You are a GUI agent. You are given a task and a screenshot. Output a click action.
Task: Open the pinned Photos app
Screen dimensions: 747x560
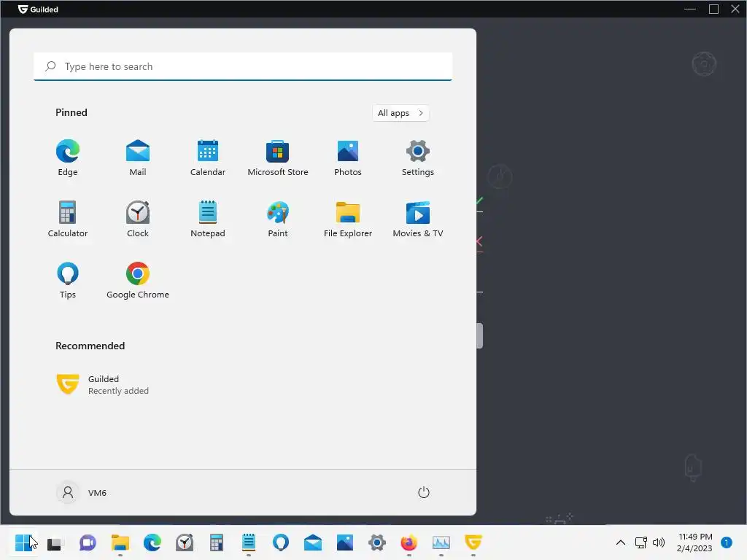(x=348, y=157)
